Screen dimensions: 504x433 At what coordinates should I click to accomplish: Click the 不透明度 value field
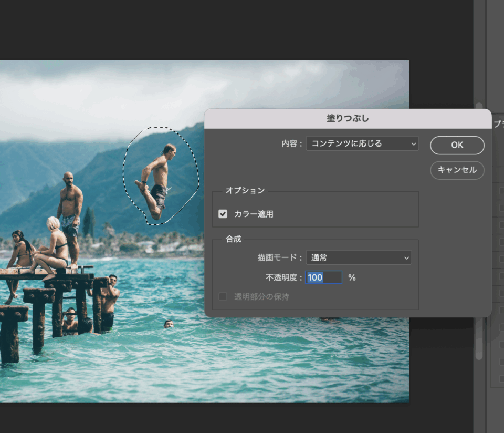(x=323, y=277)
